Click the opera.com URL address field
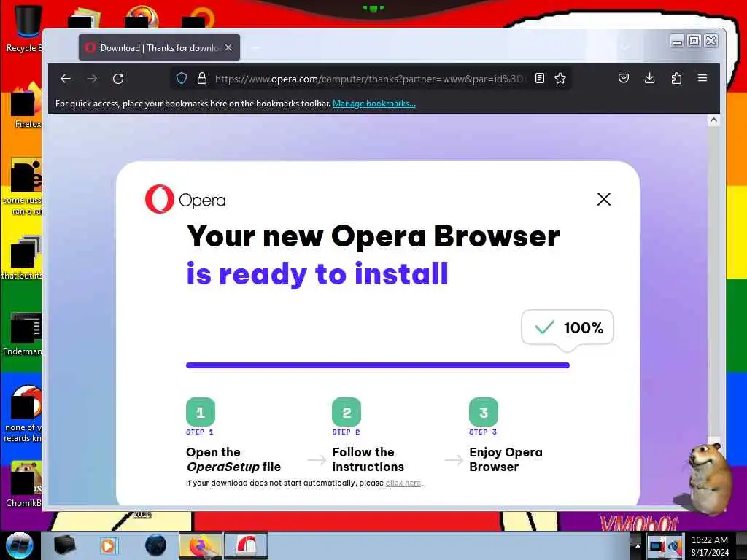Image resolution: width=747 pixels, height=560 pixels. coord(369,79)
